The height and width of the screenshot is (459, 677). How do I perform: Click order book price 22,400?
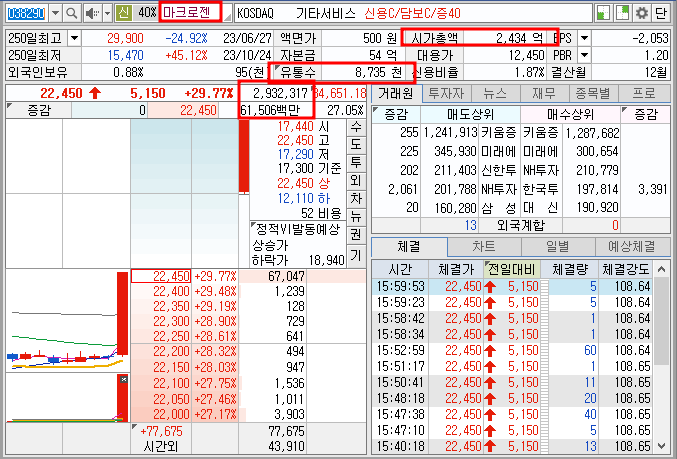[171, 291]
